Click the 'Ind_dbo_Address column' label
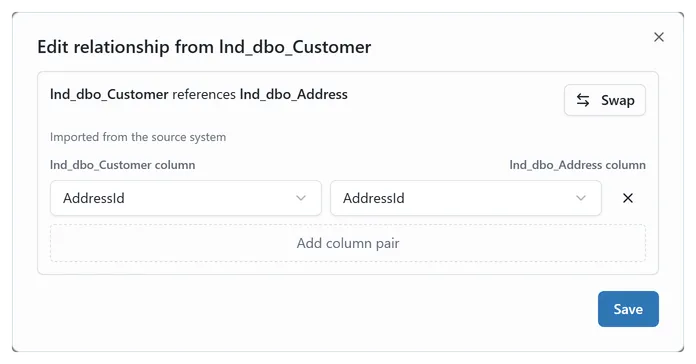 coord(577,165)
